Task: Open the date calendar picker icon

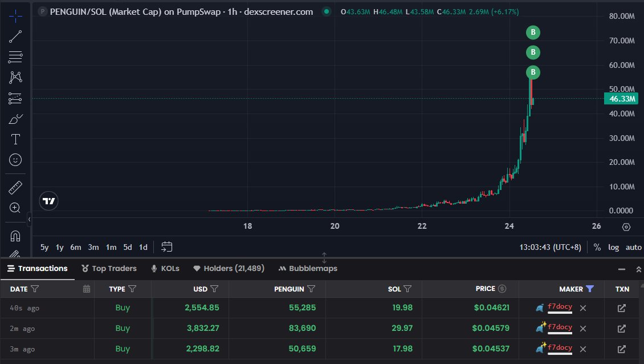Action: pos(86,289)
